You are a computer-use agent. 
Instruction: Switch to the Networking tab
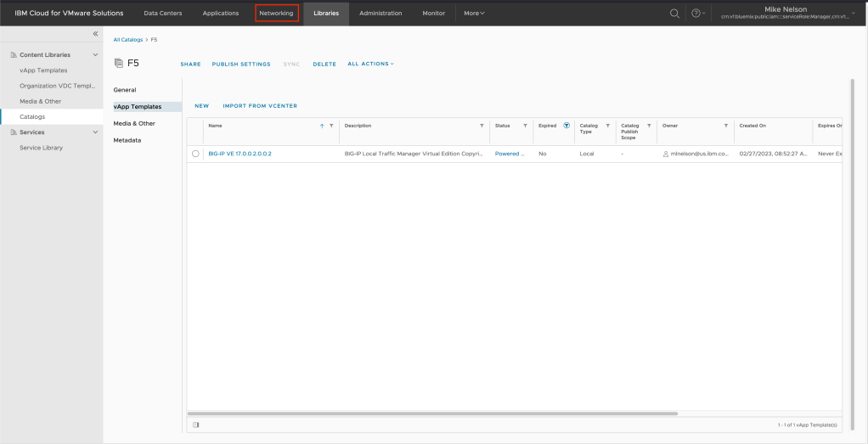(x=276, y=13)
